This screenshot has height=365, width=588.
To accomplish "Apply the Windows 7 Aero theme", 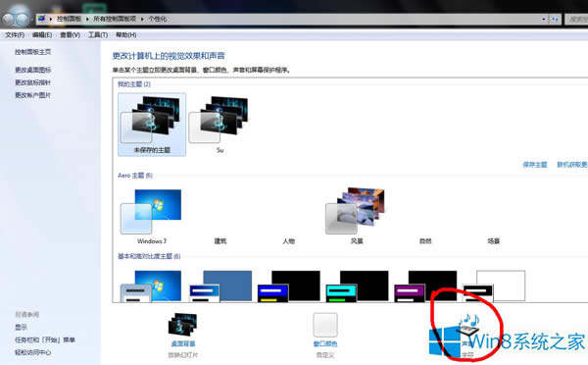I will [x=152, y=217].
